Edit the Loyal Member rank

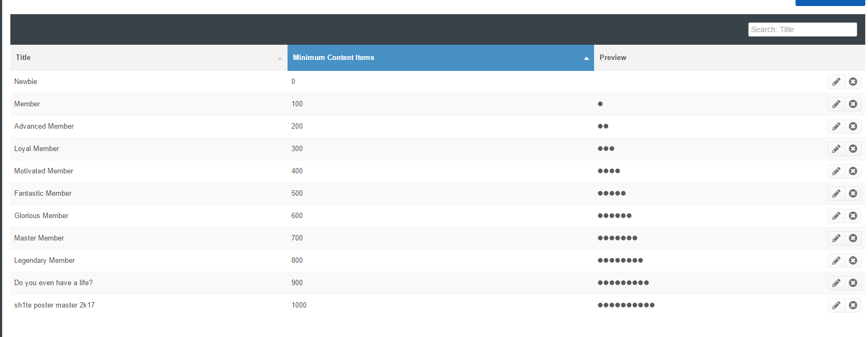click(836, 149)
